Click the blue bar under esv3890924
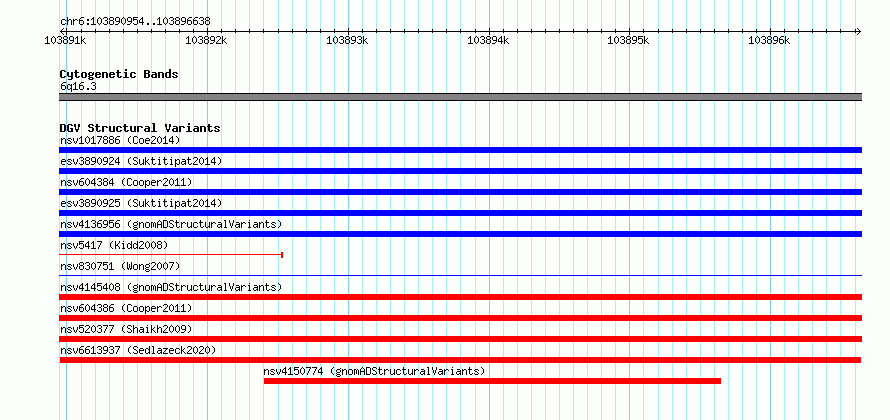This screenshot has width=890, height=420. click(460, 171)
